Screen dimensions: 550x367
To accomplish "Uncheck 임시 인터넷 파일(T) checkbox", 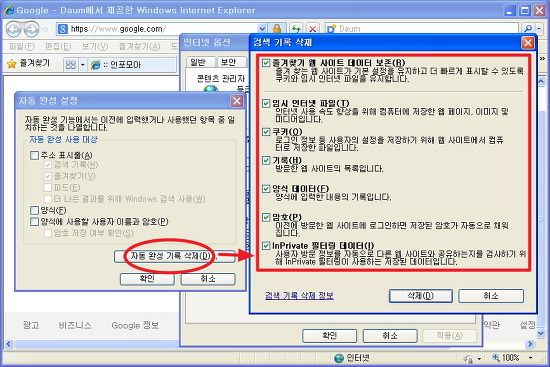I will (266, 103).
